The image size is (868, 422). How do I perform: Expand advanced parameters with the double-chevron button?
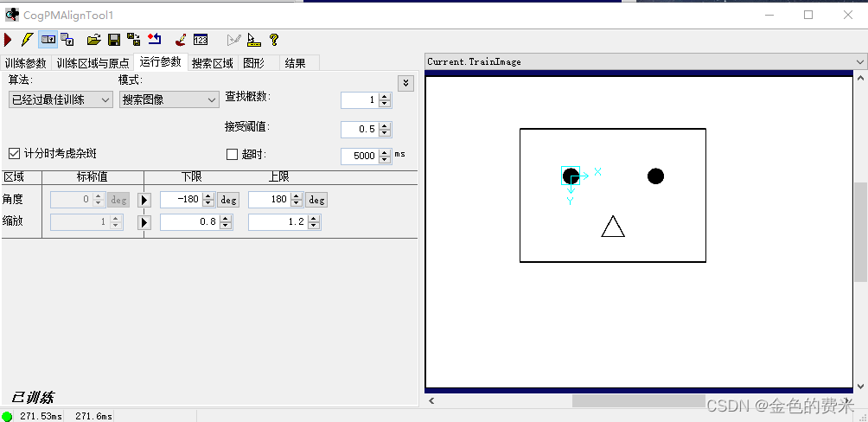(x=405, y=83)
